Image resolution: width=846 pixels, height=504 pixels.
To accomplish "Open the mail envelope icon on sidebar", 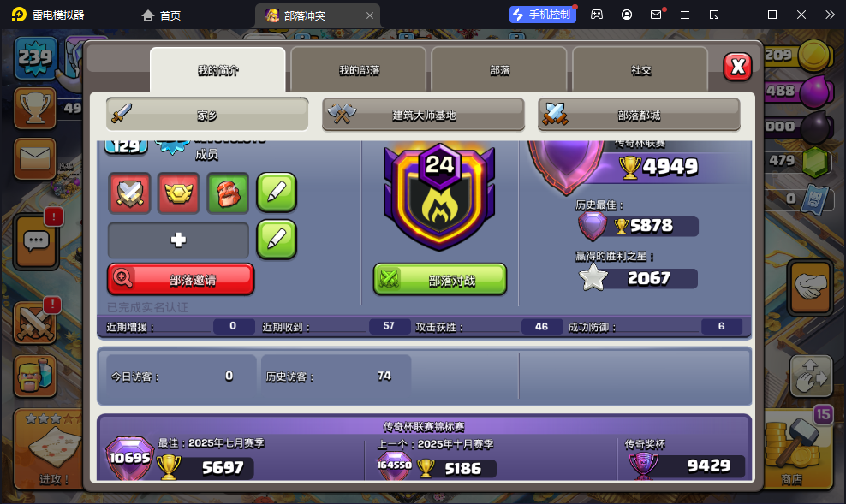I will tap(35, 158).
